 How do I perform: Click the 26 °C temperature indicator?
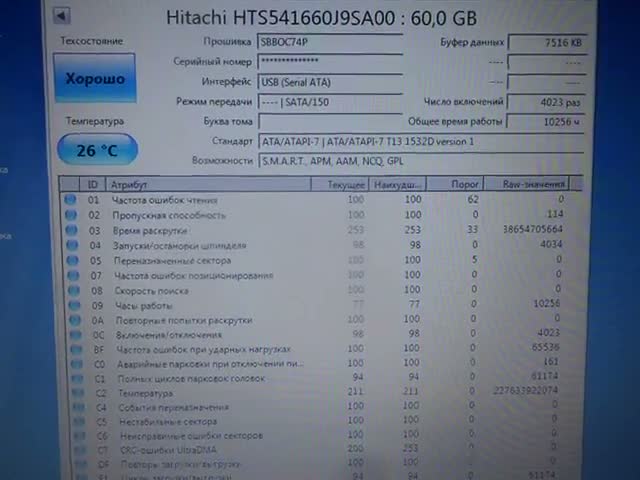point(96,151)
